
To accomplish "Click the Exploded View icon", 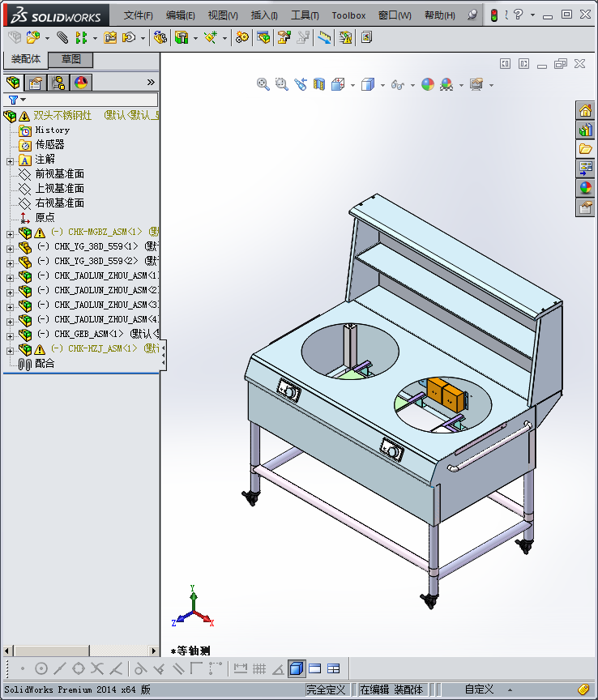I will click(x=284, y=37).
